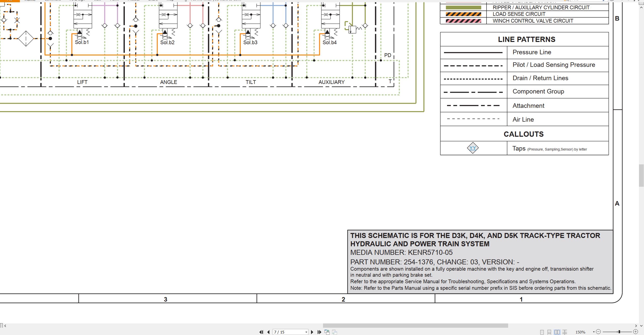Click the vertical scrollbar thumb
This screenshot has height=335, width=644.
(x=641, y=175)
